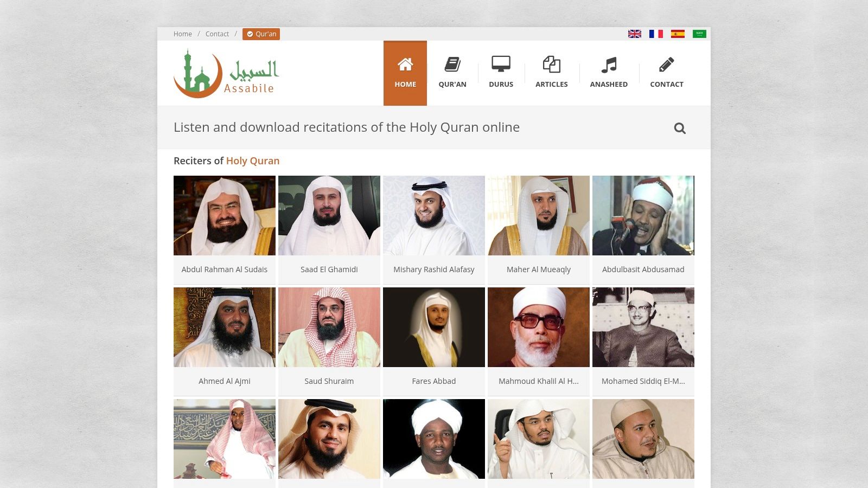Image resolution: width=868 pixels, height=488 pixels.
Task: Open Mishary Rashid Alafasy's reciter thumbnail
Action: [433, 215]
